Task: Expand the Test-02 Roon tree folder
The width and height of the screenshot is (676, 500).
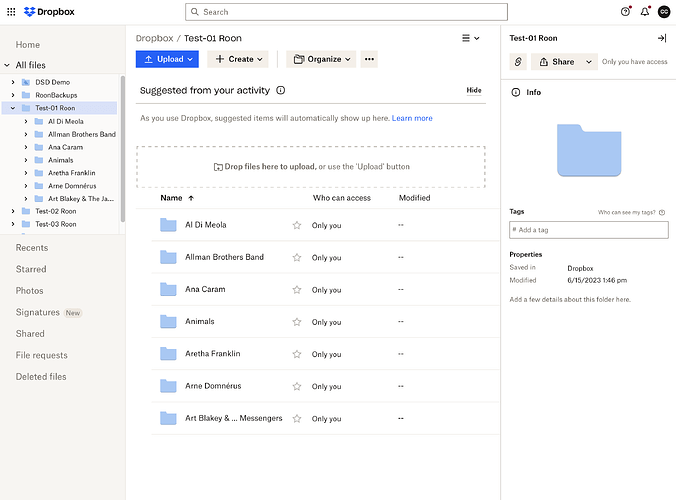Action: coord(12,211)
